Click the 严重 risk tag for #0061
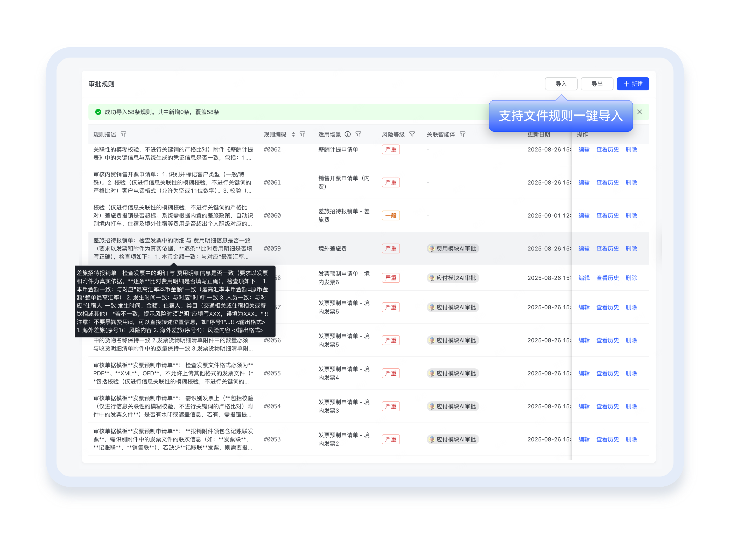Screen dimensions: 730x560 [391, 182]
